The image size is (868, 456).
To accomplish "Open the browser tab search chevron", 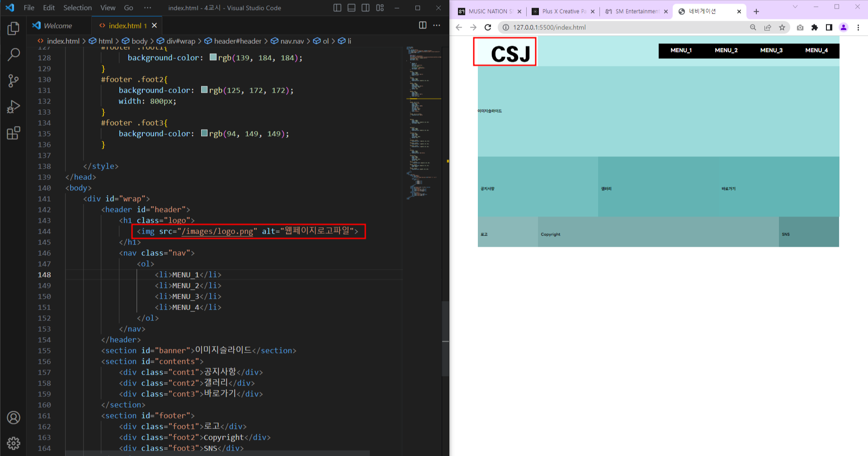I will tap(795, 7).
